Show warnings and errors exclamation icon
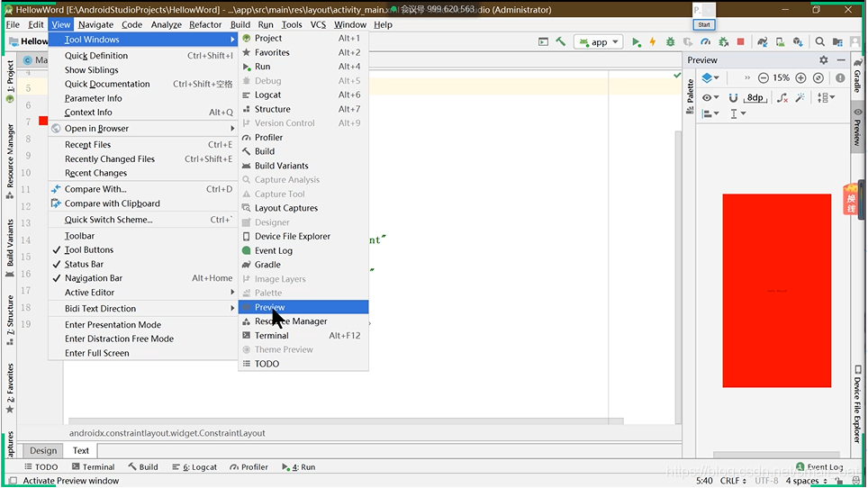This screenshot has height=488, width=868. coord(840,78)
